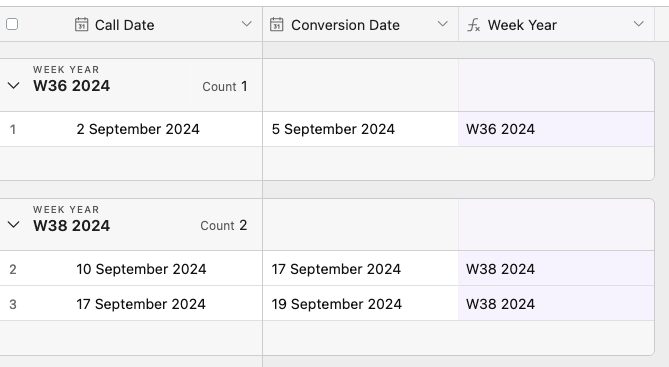Click the 19 September 2024 conversion date cell
The height and width of the screenshot is (367, 669).
[x=361, y=304]
